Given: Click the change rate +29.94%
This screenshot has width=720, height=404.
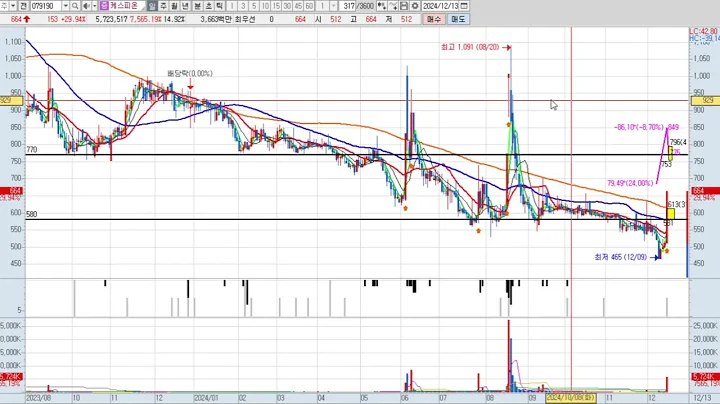Looking at the screenshot, I should [x=72, y=19].
